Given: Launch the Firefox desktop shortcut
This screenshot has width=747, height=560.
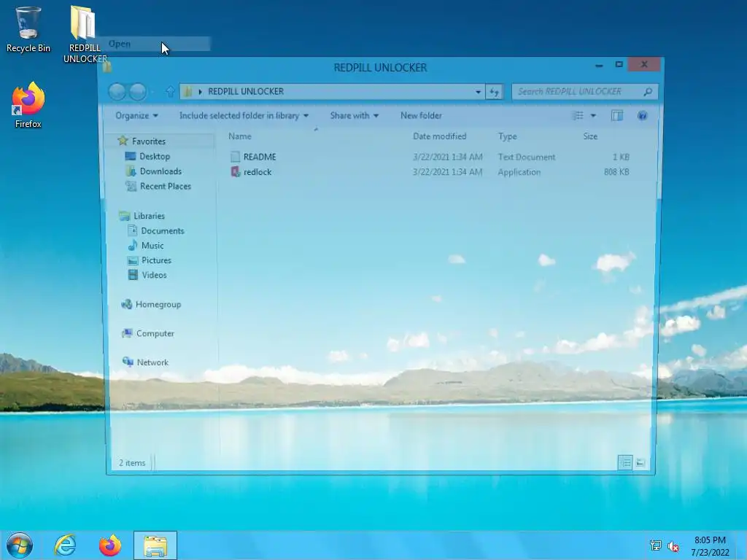Looking at the screenshot, I should (x=28, y=105).
